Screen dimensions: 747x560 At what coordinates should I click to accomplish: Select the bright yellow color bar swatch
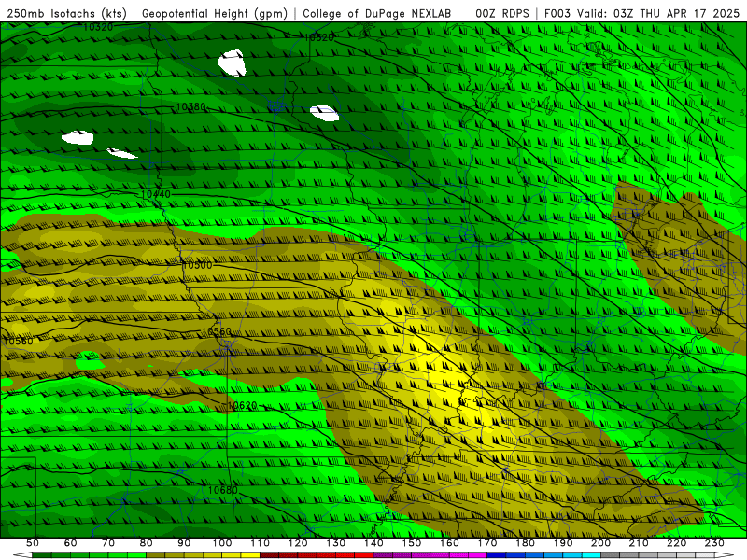(x=250, y=554)
